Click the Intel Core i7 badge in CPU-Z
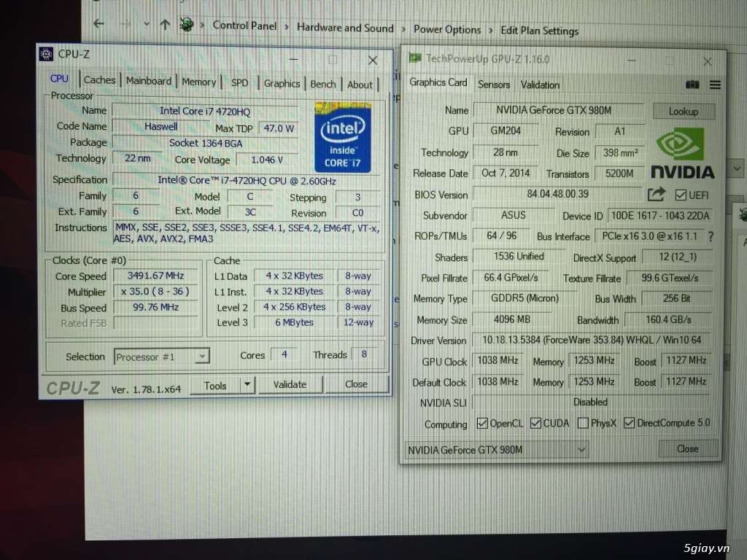Viewport: 747px width, 560px height. point(342,138)
